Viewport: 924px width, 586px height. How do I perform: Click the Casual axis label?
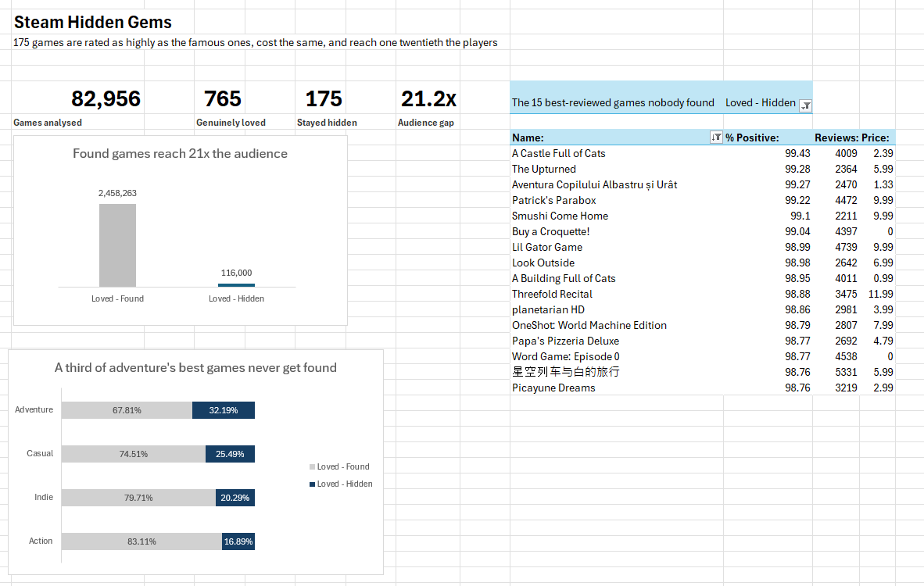pyautogui.click(x=40, y=453)
